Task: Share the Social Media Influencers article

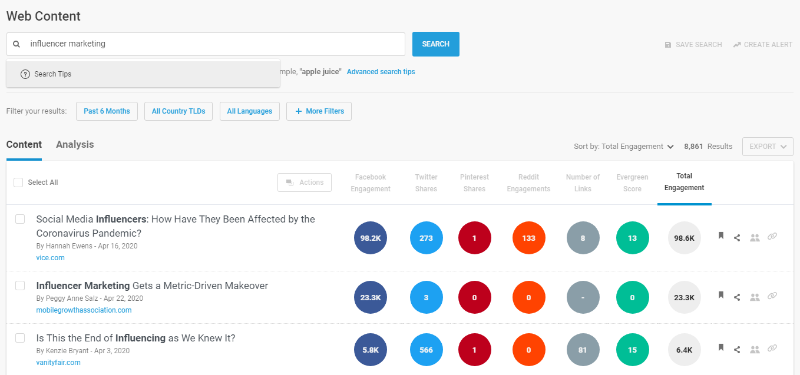Action: coord(737,237)
